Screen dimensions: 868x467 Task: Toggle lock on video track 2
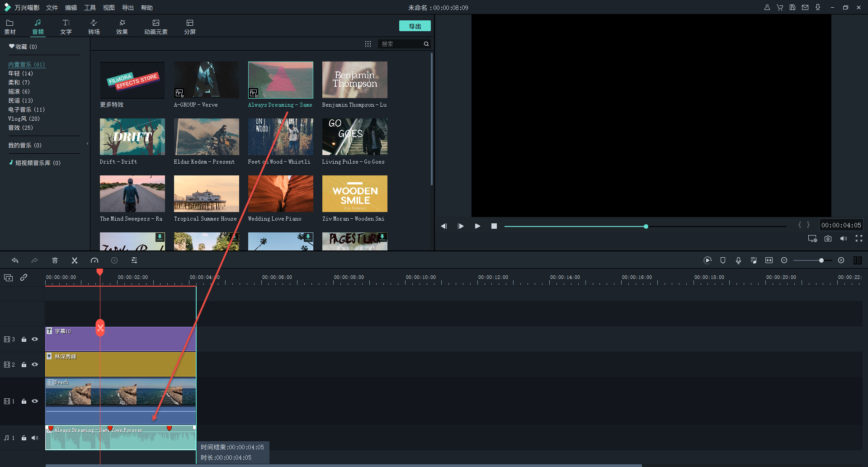[24, 365]
